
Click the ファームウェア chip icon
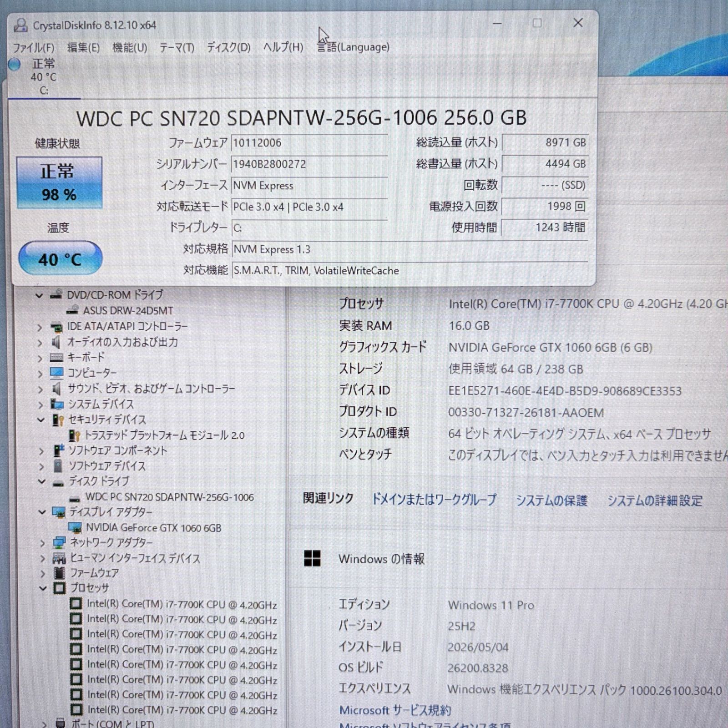[x=60, y=573]
